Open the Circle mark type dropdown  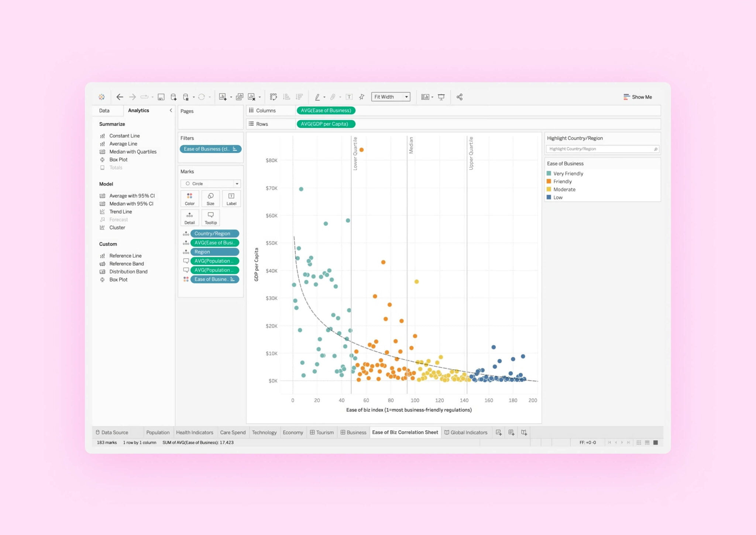click(x=237, y=183)
